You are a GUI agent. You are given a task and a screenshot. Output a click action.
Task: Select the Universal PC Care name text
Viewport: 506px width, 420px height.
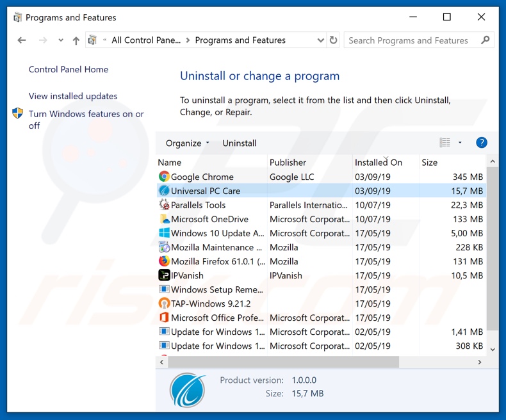tap(206, 191)
